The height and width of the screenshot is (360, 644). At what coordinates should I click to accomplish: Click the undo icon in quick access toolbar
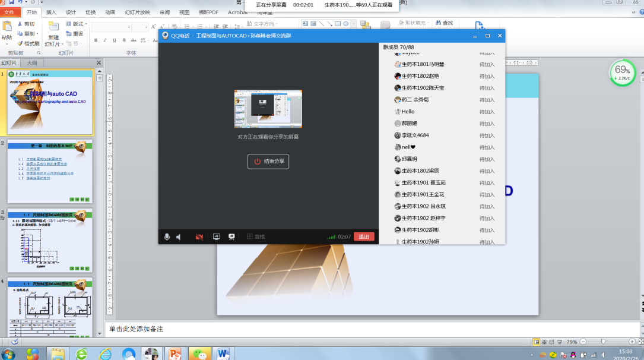pos(20,2)
